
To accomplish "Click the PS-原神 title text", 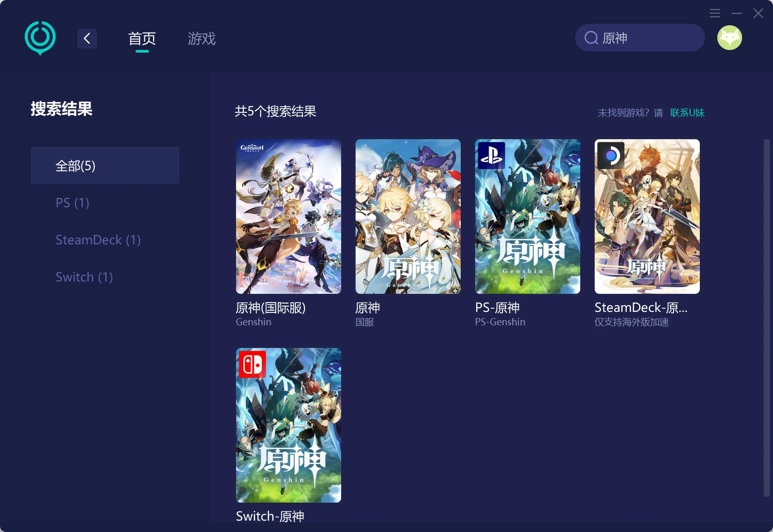I will 497,308.
